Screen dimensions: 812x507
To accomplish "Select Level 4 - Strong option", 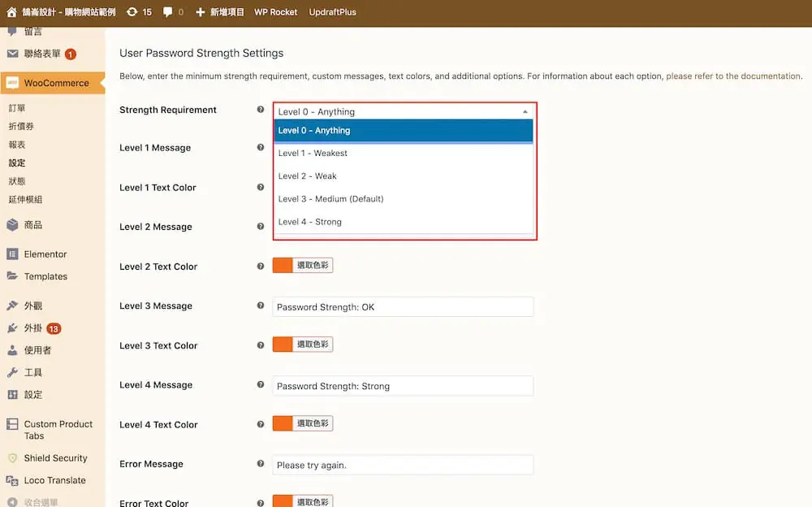I will (404, 222).
